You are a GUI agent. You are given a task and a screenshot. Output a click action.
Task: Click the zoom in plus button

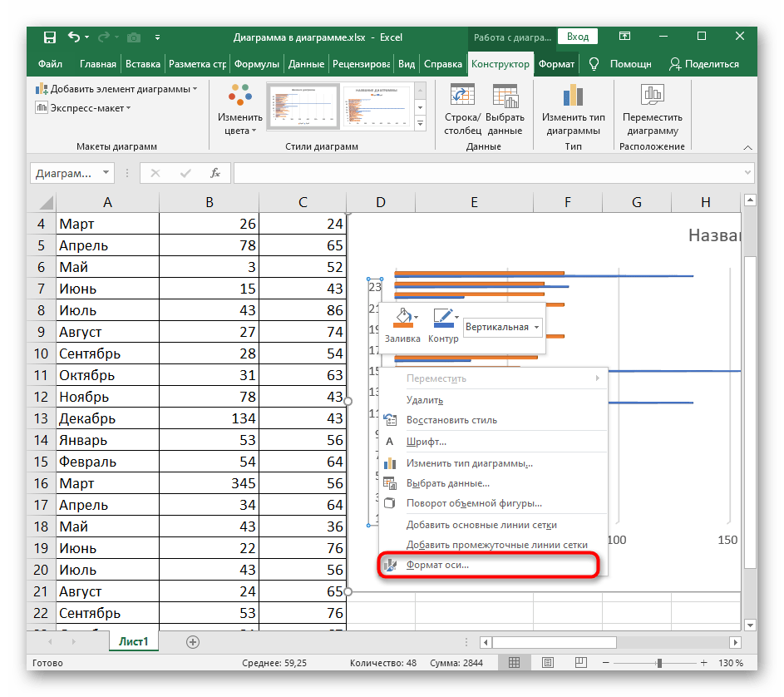703,663
